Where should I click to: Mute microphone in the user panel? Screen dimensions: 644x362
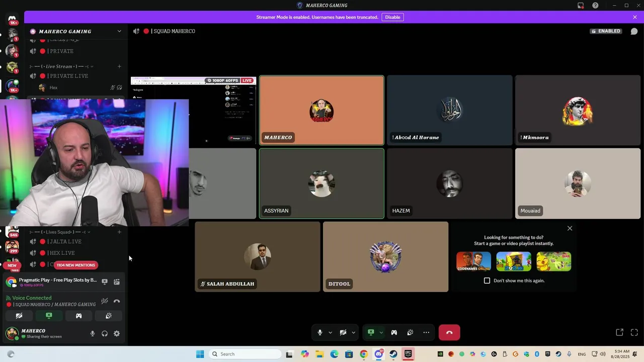92,333
